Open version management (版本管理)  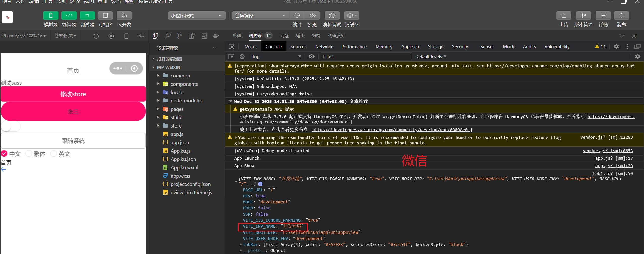coord(583,16)
